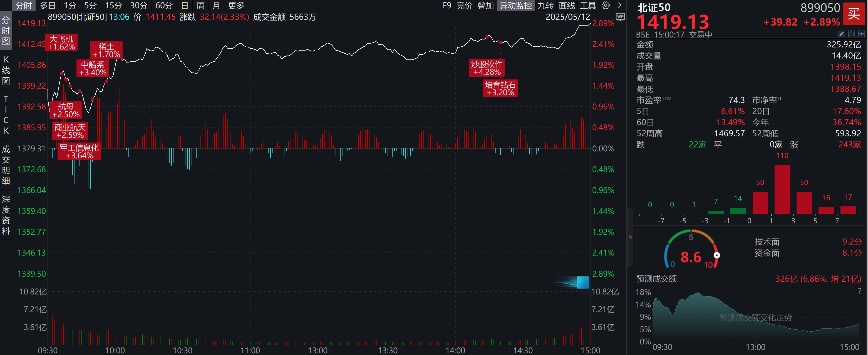This screenshot has width=868, height=355.
Task: Switch to 多日 multi-day view
Action: [48, 5]
